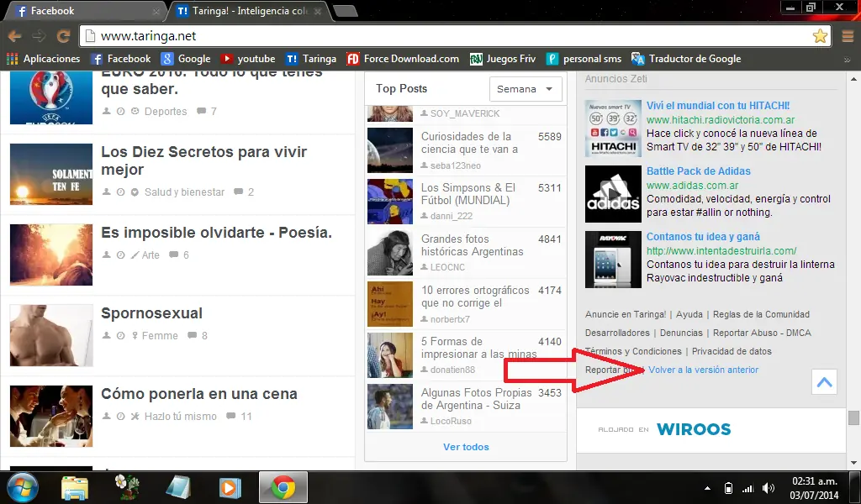Open the Juegos Friv bookmark
The image size is (861, 504).
point(503,59)
